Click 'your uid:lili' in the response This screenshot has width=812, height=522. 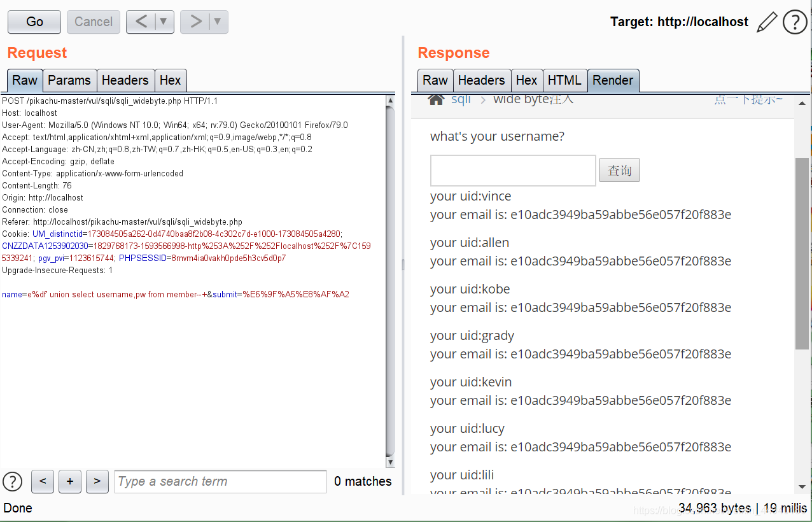pyautogui.click(x=462, y=475)
